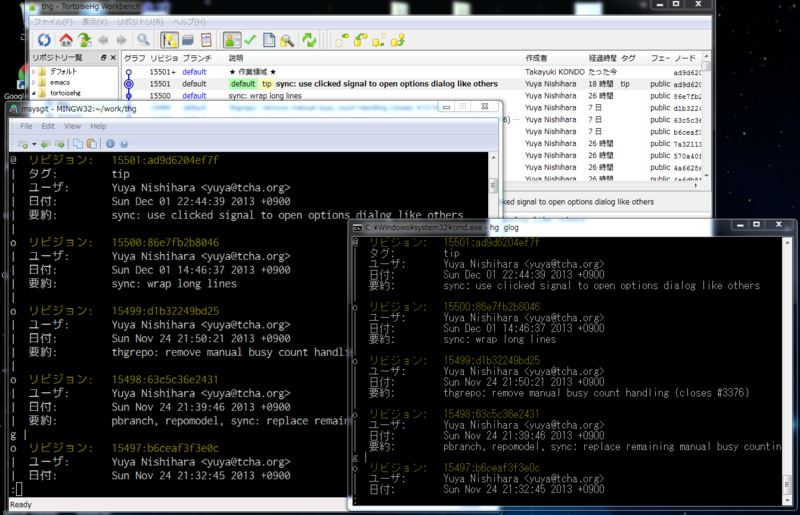This screenshot has height=515, width=800.
Task: Open the commit view with the green check icon
Action: coord(250,40)
